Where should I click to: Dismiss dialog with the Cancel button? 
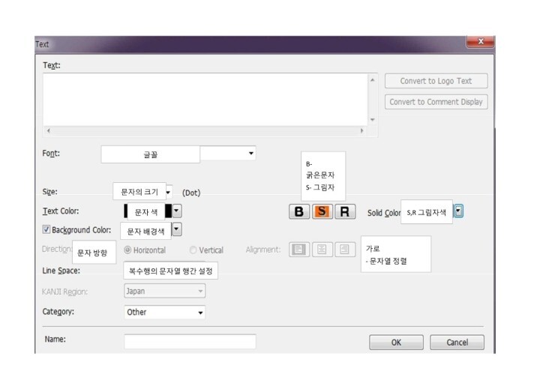pos(457,343)
